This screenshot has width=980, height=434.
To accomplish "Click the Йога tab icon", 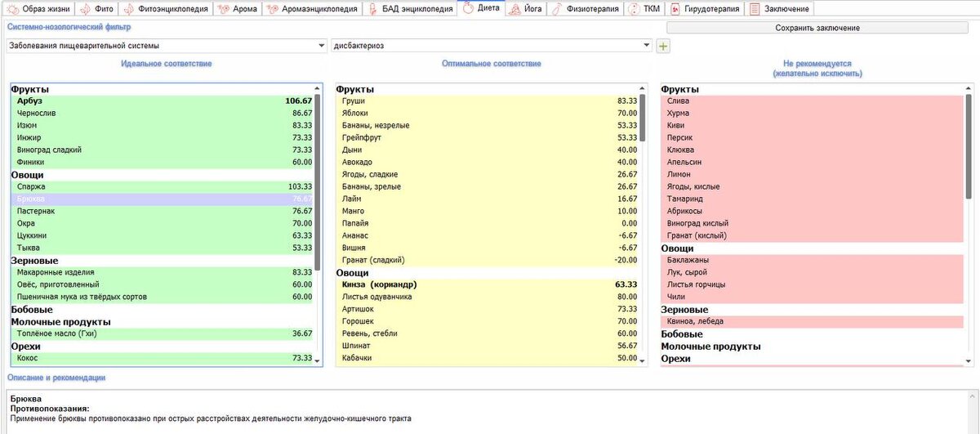I will pos(514,9).
